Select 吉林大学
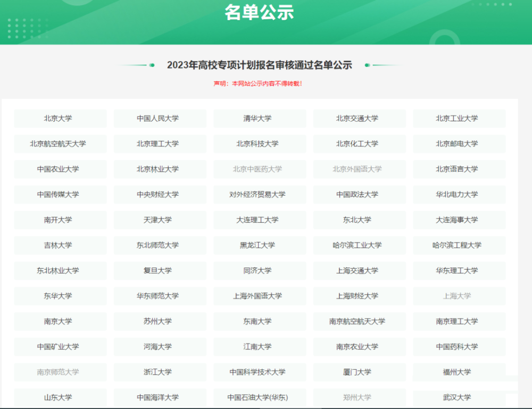 tap(61, 245)
